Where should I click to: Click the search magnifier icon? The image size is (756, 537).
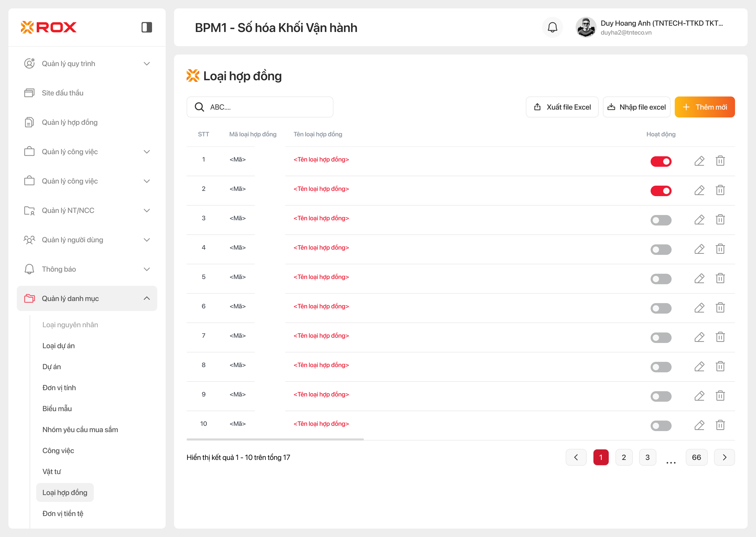(x=199, y=107)
